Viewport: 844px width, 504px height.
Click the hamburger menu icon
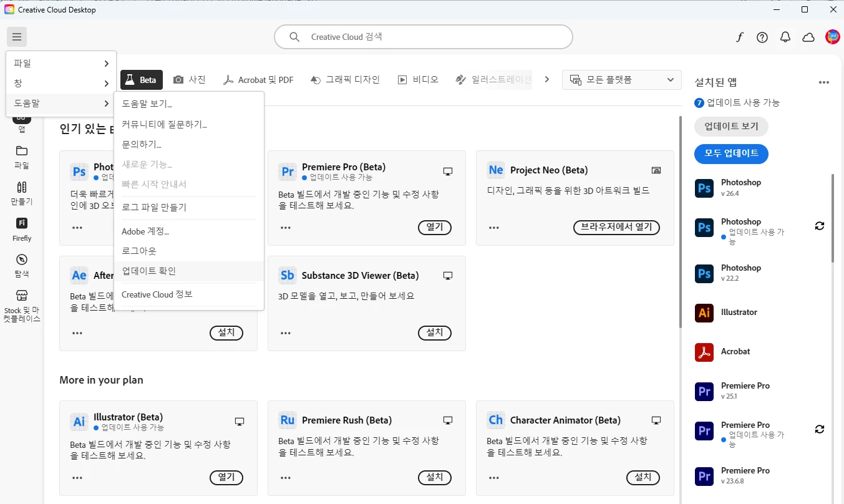[x=17, y=37]
